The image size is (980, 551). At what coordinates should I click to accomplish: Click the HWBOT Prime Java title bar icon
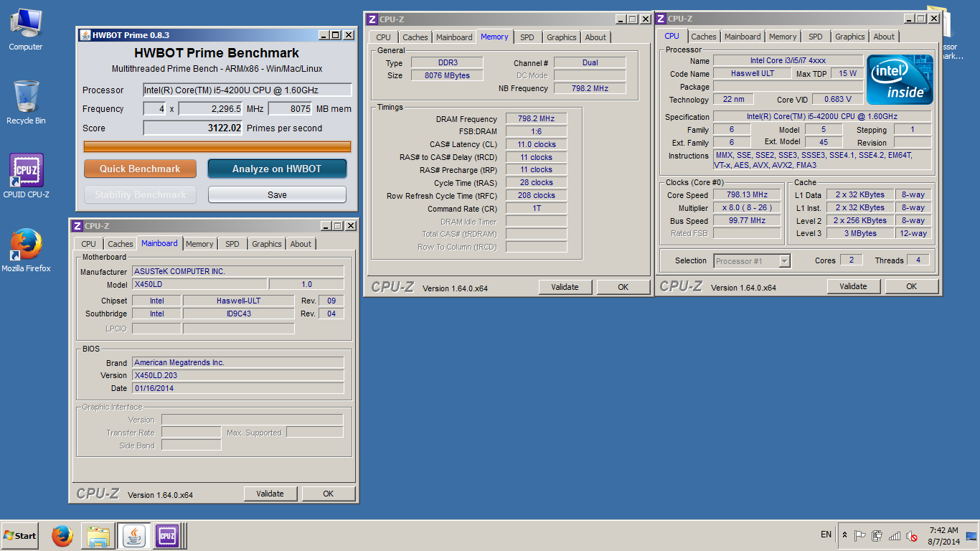click(x=85, y=35)
